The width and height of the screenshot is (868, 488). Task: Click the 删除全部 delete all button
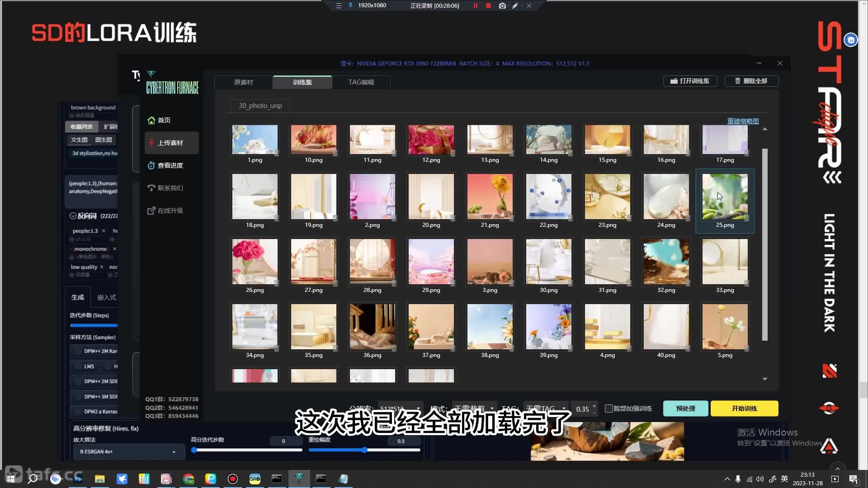tap(751, 81)
